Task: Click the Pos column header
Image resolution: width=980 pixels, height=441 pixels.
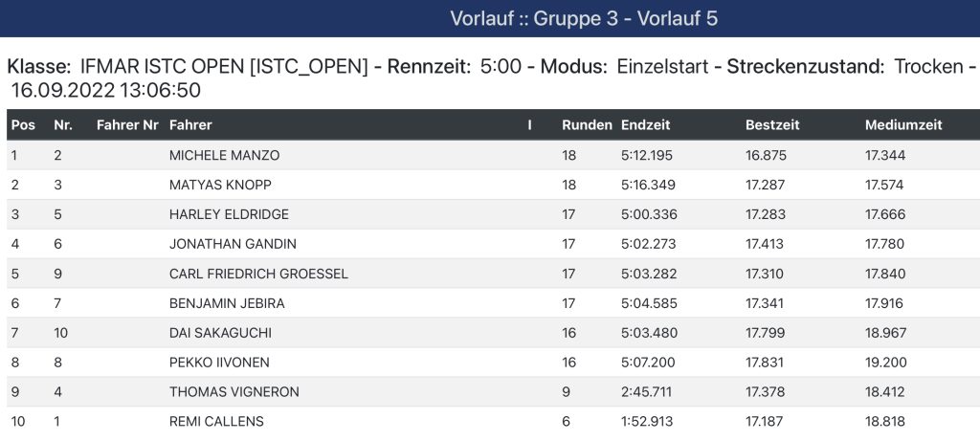Action: tap(23, 125)
